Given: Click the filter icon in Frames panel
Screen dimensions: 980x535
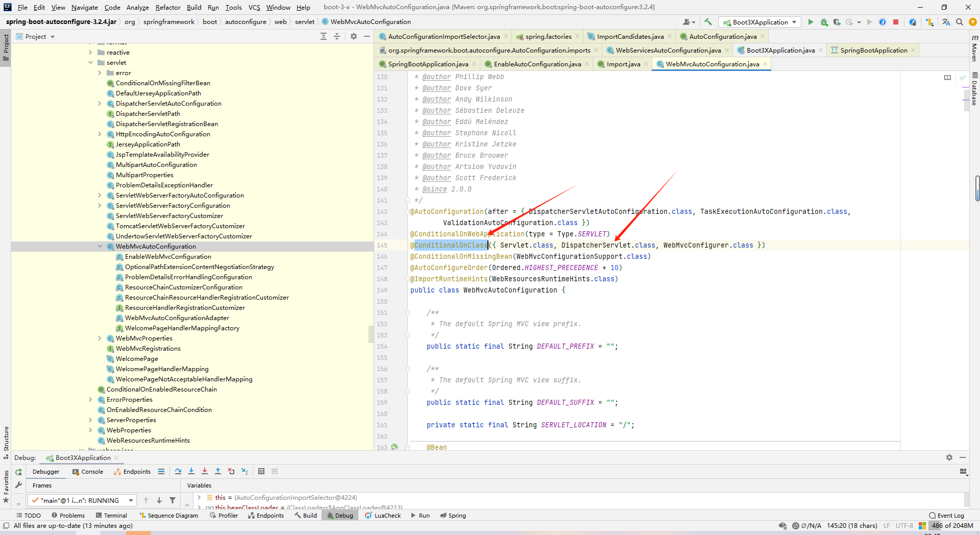Looking at the screenshot, I should click(173, 500).
